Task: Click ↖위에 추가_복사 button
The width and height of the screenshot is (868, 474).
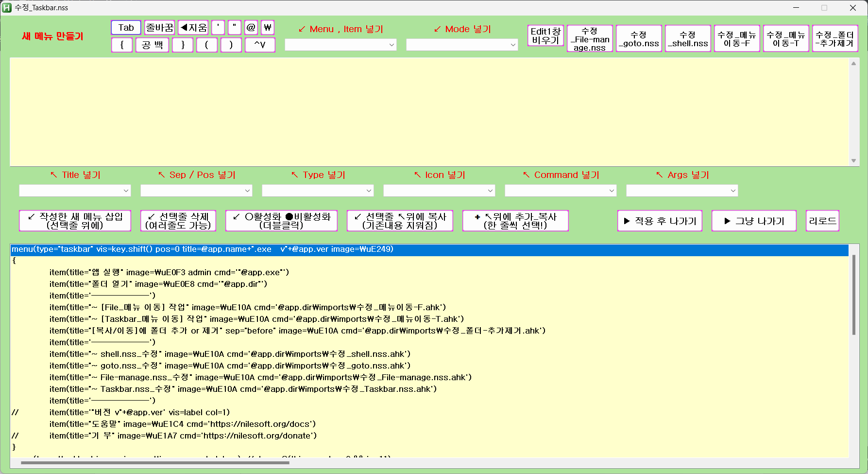Action: (516, 221)
